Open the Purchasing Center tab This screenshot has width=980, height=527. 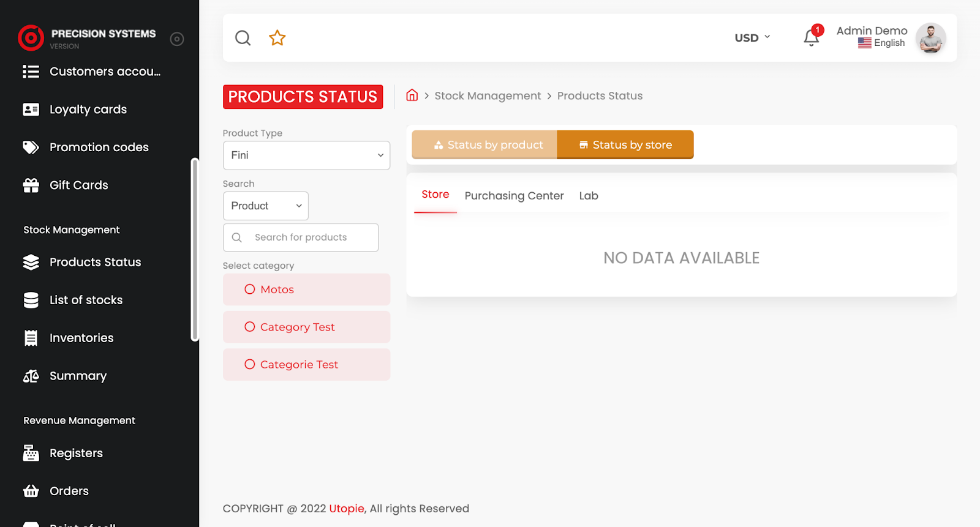pos(514,196)
